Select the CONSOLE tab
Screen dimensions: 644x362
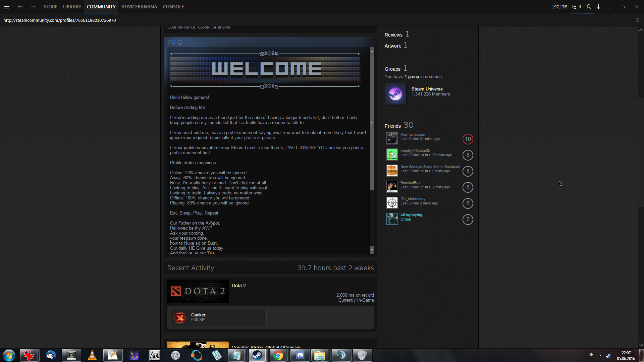[x=173, y=7]
